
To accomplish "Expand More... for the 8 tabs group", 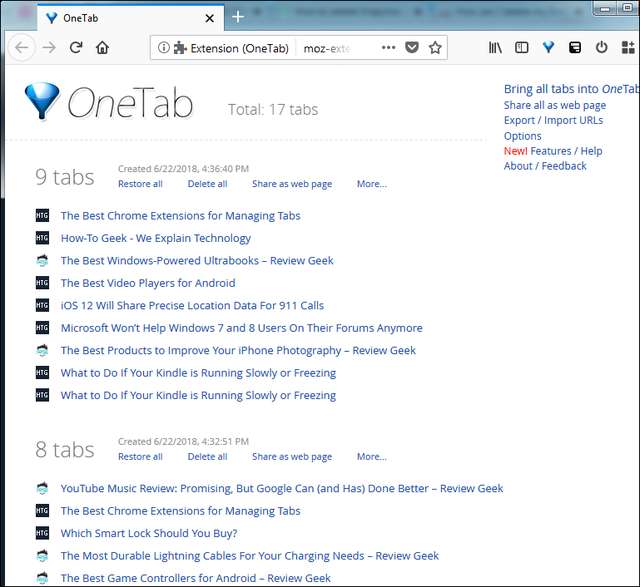I will click(371, 457).
